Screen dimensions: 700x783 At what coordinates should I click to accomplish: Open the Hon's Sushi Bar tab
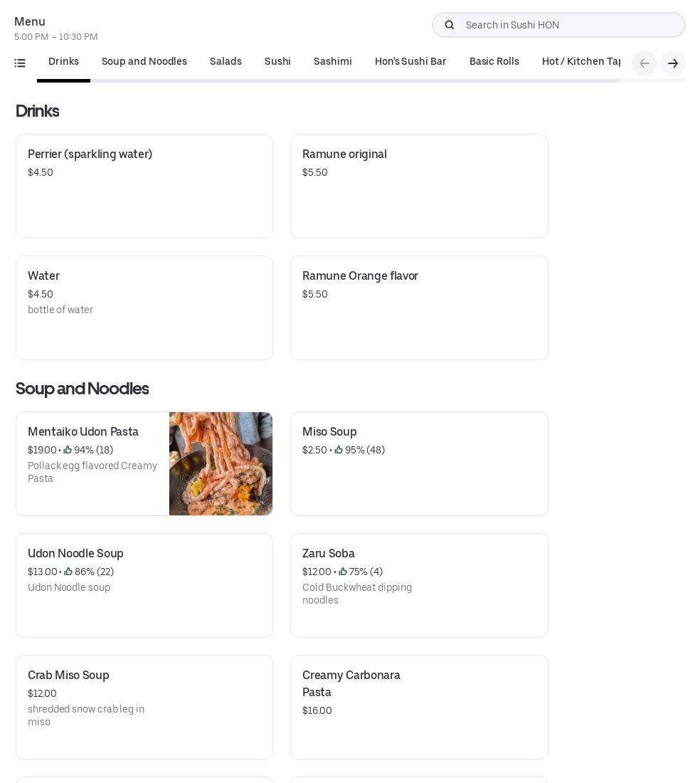(410, 62)
